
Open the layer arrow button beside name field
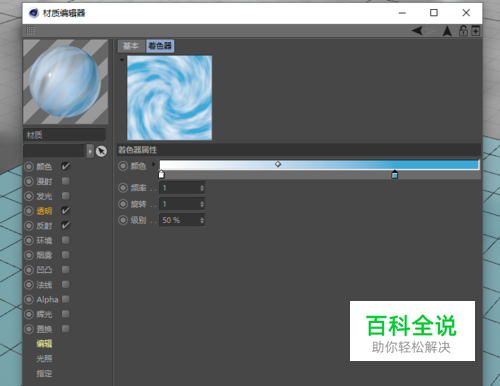(x=90, y=151)
